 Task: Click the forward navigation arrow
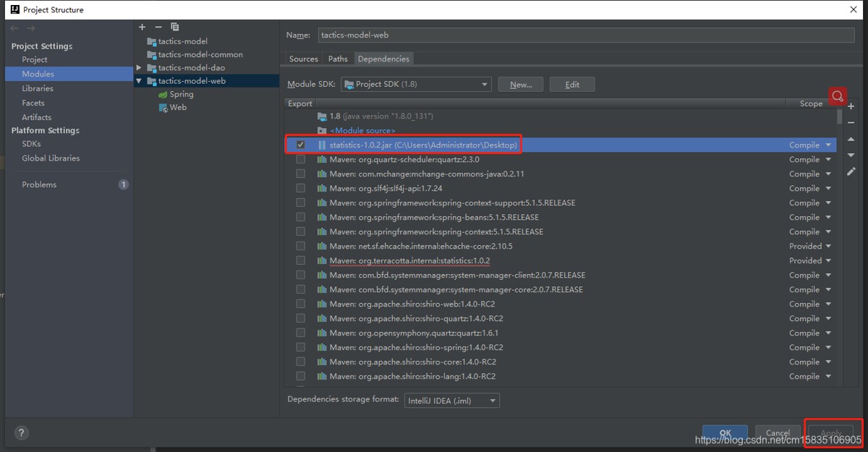[x=30, y=27]
